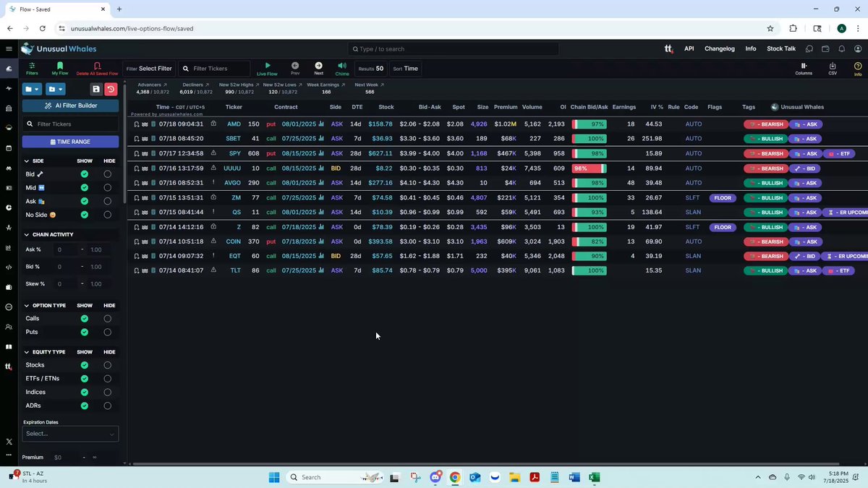This screenshot has height=488, width=868.
Task: Toggle Show for Bid side
Action: [85, 174]
